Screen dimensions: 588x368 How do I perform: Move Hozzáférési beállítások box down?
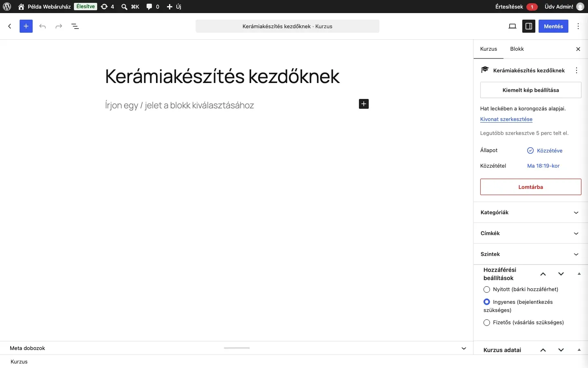tap(561, 274)
